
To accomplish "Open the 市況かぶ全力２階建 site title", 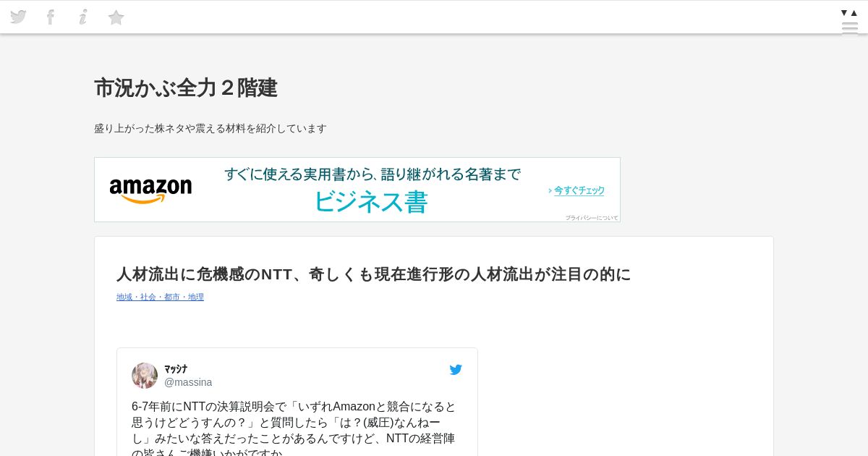I will (x=186, y=88).
